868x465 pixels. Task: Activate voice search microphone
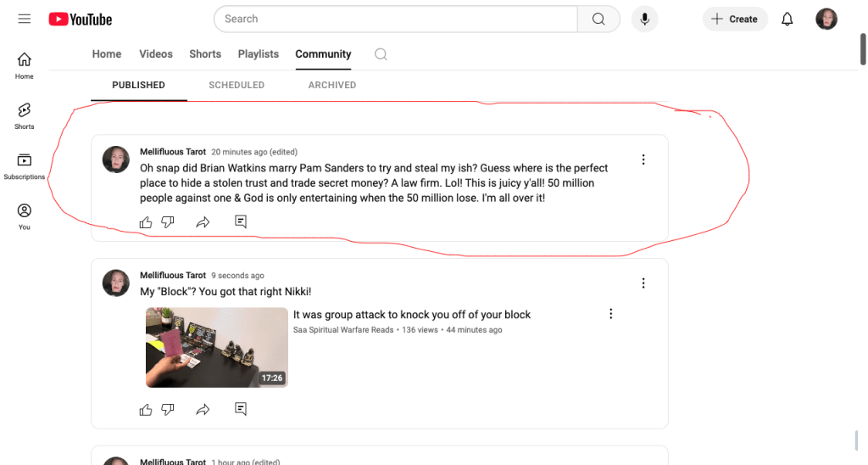click(x=644, y=19)
